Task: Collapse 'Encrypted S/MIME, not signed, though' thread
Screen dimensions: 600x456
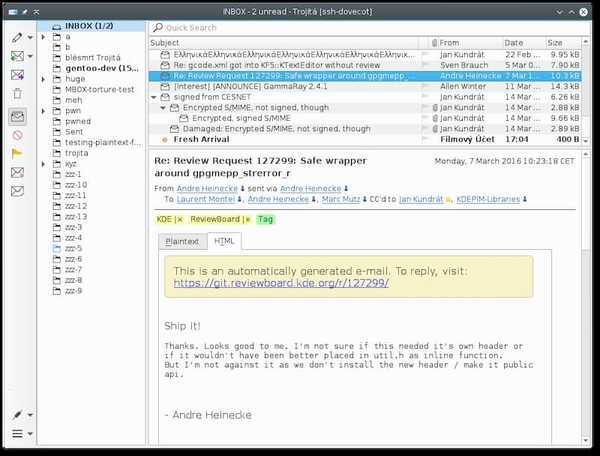Action: (163, 108)
